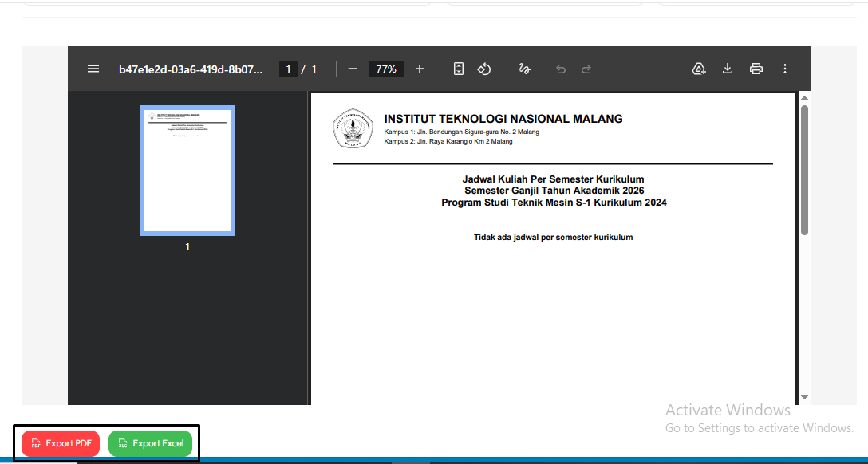Click the PDF file name b47e1e2d-03a6-419d-8b07...
This screenshot has width=868, height=464.
click(191, 69)
